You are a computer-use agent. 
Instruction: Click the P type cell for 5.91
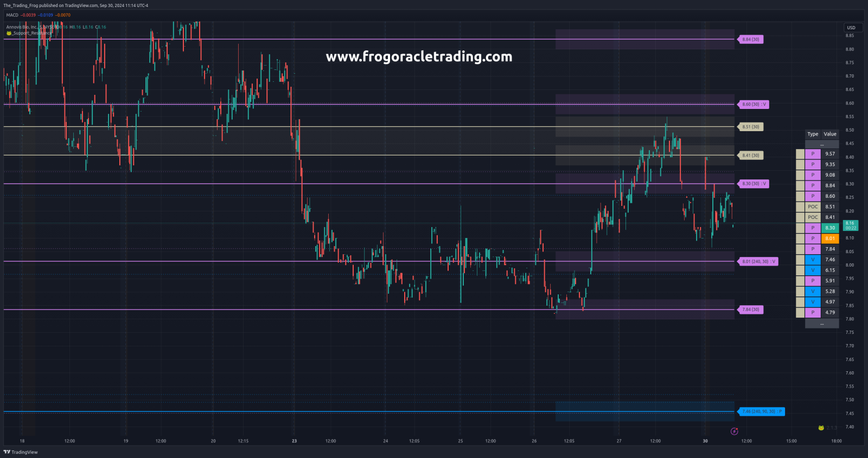813,281
